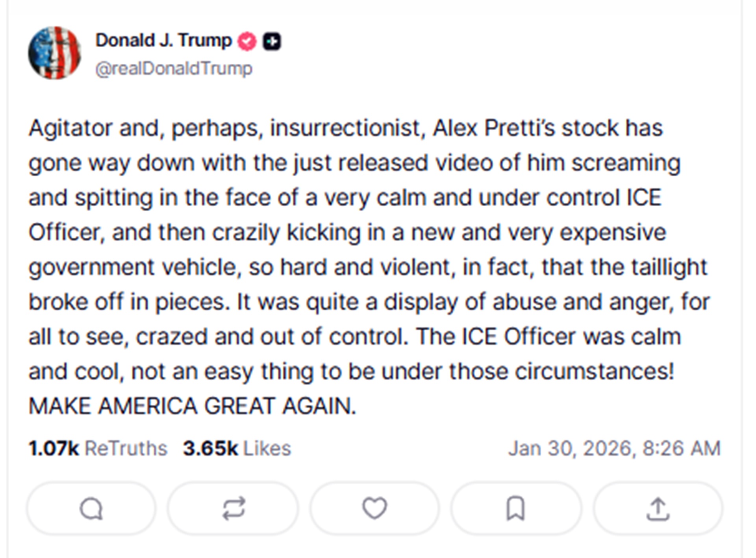756x558 pixels.
Task: Open Donald J. Trump profile avatar
Action: 55,53
